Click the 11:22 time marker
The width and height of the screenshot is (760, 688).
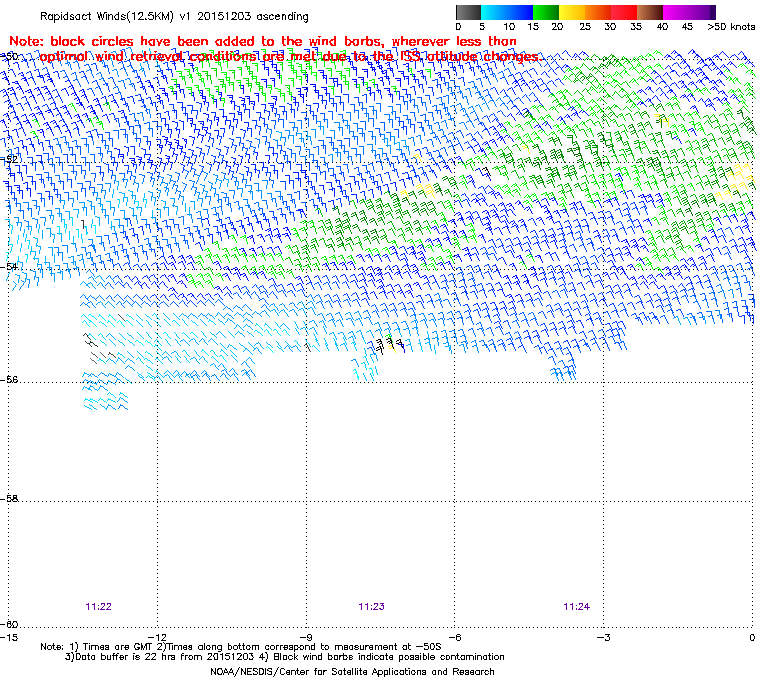[98, 607]
